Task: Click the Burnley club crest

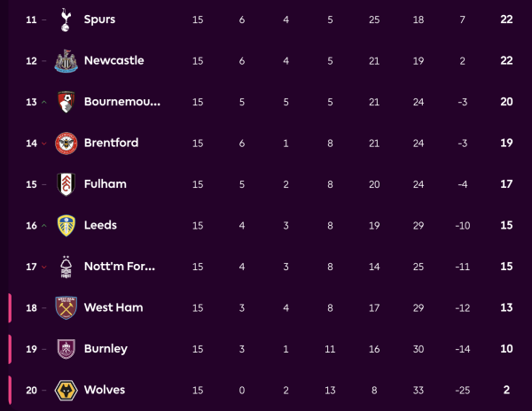Action: coord(66,349)
